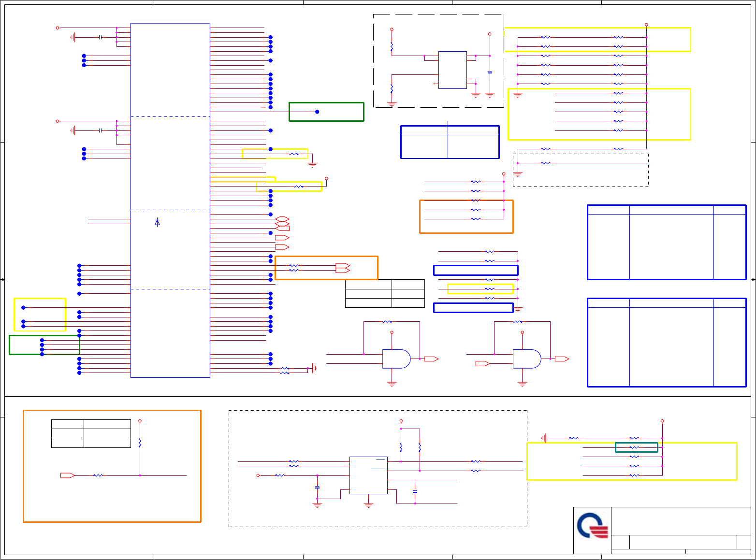Image resolution: width=756 pixels, height=560 pixels.
Task: Select the left AND gate symbol
Action: click(x=396, y=359)
